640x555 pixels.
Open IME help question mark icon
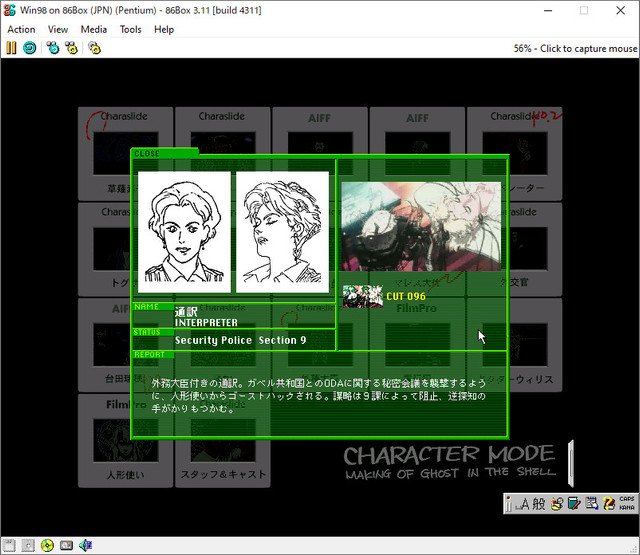coord(609,504)
